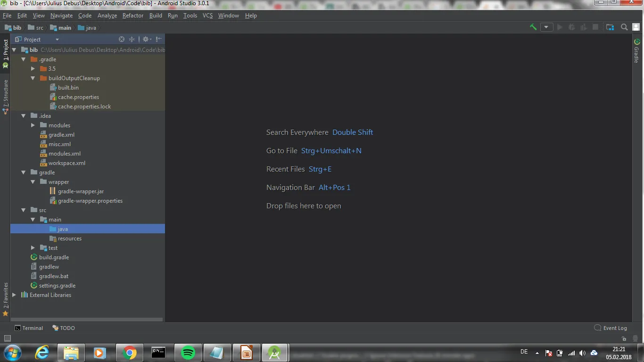
Task: Open the Navigate menu
Action: 61,16
